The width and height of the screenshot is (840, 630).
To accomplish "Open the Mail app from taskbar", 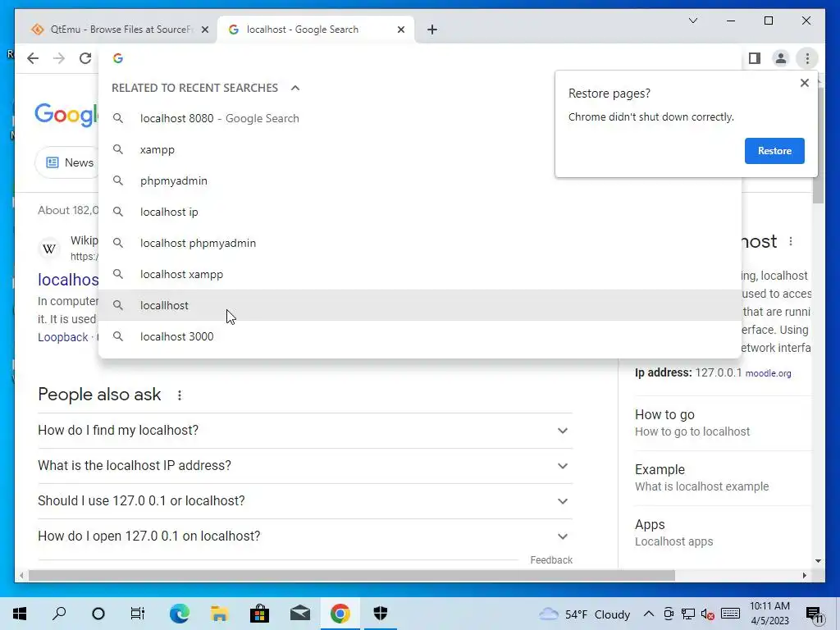I will point(300,614).
